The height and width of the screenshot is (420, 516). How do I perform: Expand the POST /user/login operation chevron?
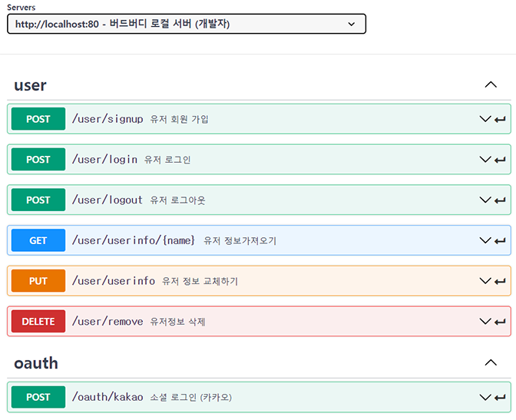(485, 159)
